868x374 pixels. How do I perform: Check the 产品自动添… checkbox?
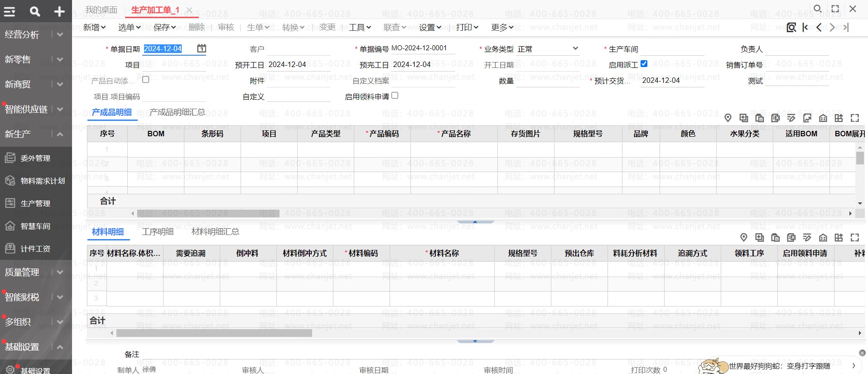point(146,80)
